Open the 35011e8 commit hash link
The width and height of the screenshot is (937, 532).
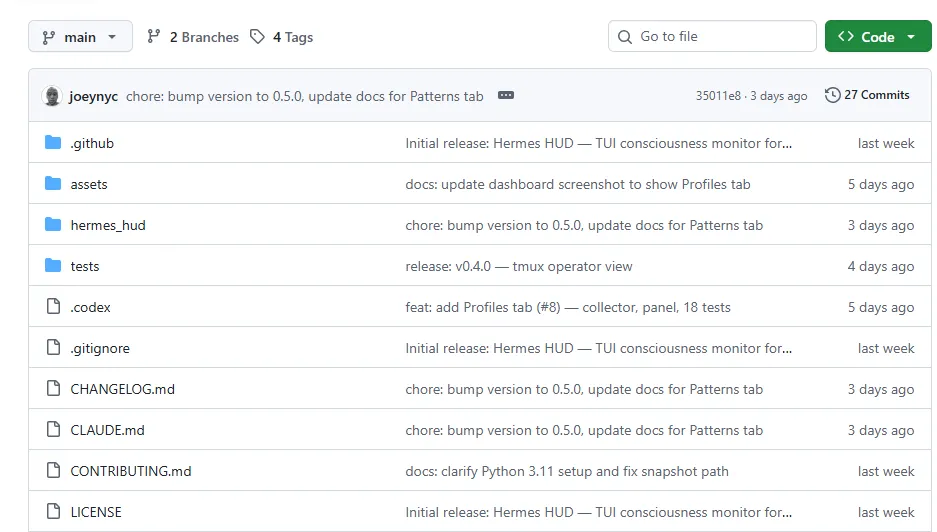pos(718,96)
